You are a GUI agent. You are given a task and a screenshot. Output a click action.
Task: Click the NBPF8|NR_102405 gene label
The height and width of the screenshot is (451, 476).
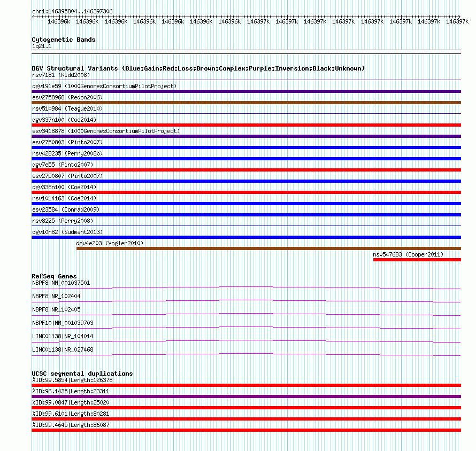pyautogui.click(x=56, y=310)
